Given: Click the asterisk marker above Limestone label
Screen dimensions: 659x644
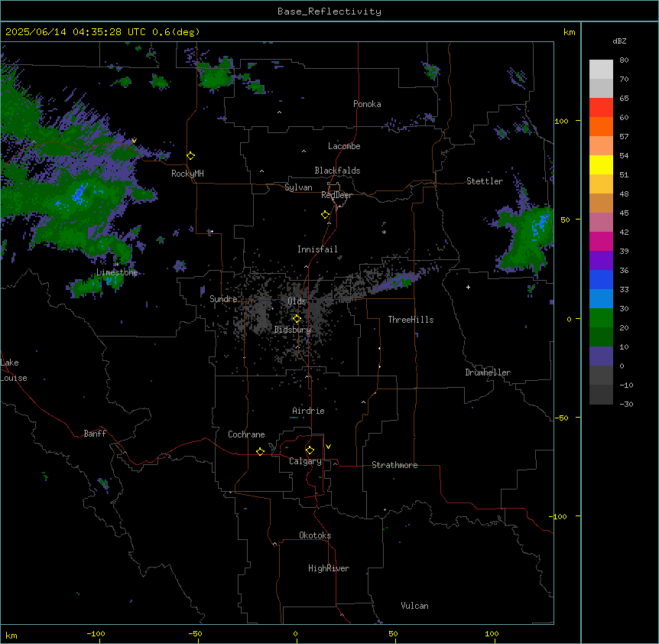Looking at the screenshot, I should 117,265.
